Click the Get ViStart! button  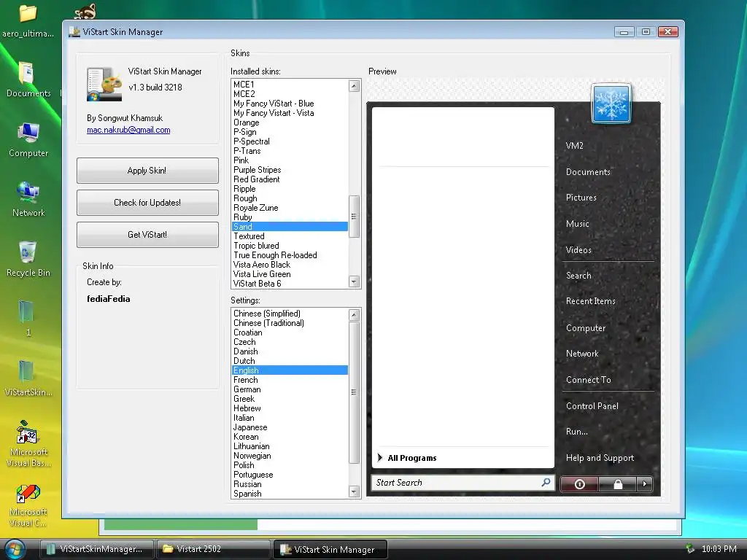(x=147, y=234)
